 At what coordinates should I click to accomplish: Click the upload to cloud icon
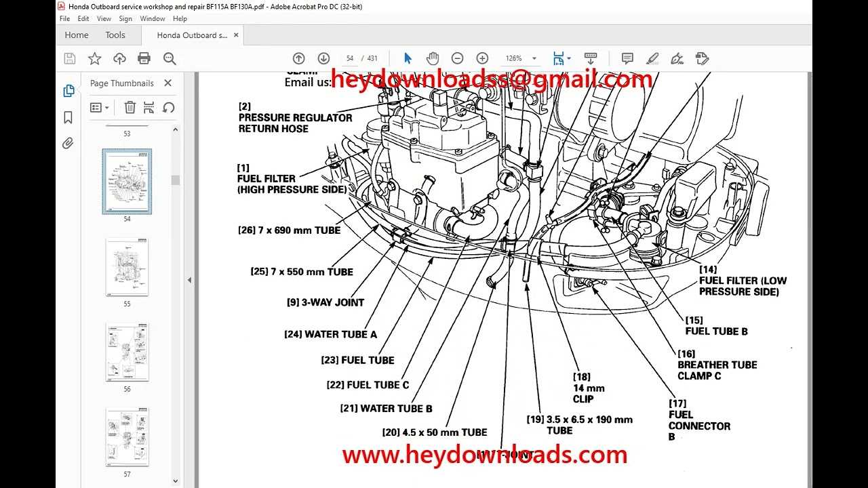[x=119, y=59]
